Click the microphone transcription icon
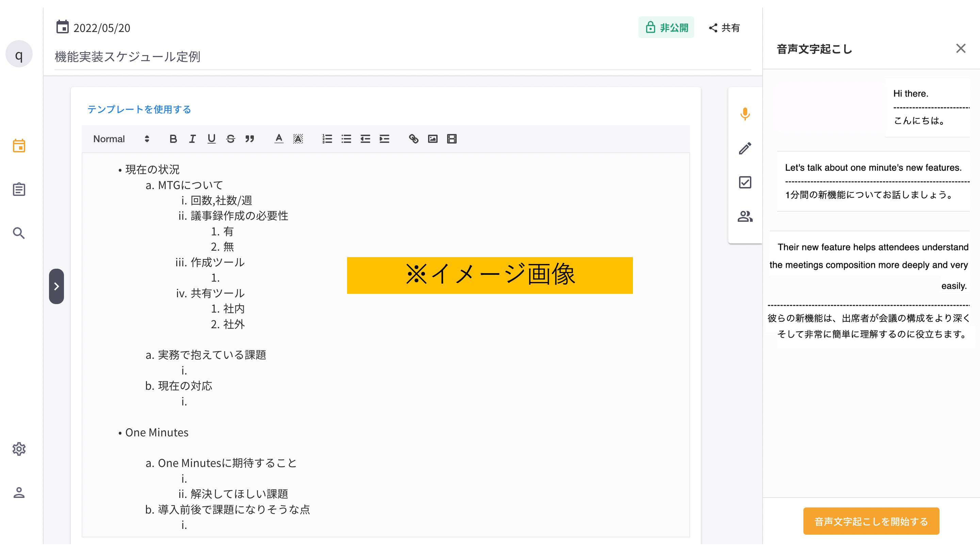 [745, 114]
